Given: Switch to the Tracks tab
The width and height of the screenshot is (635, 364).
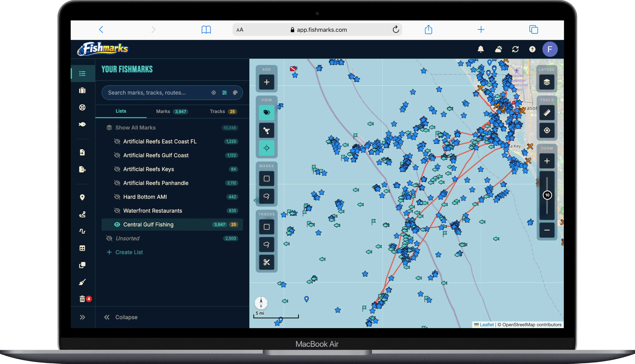Looking at the screenshot, I should coord(224,111).
